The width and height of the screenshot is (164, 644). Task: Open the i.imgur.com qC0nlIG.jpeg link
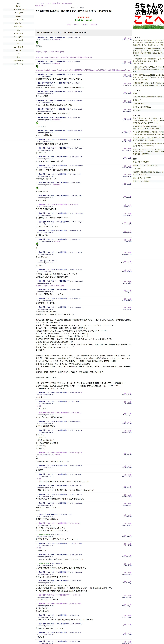point(50,52)
